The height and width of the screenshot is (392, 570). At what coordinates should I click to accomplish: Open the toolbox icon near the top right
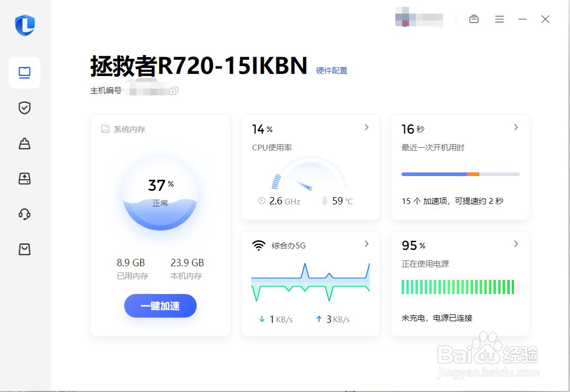click(474, 19)
